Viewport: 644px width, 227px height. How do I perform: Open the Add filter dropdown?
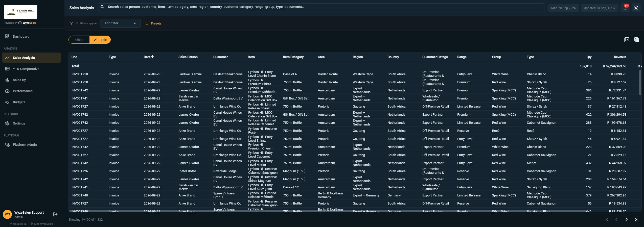click(121, 23)
